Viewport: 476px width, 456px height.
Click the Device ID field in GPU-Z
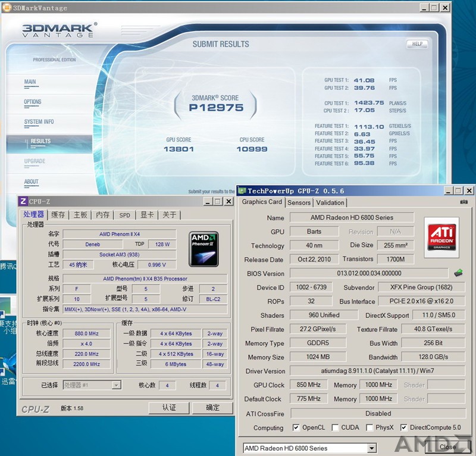[311, 288]
